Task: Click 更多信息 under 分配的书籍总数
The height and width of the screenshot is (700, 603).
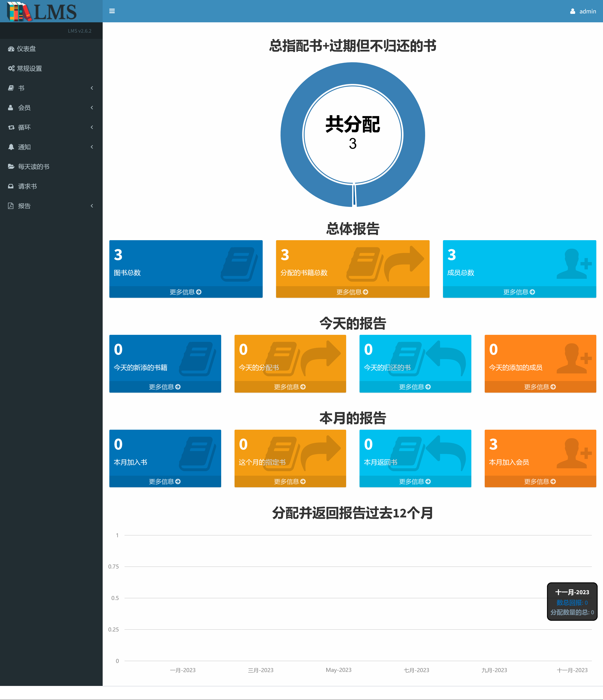Action: [x=352, y=292]
